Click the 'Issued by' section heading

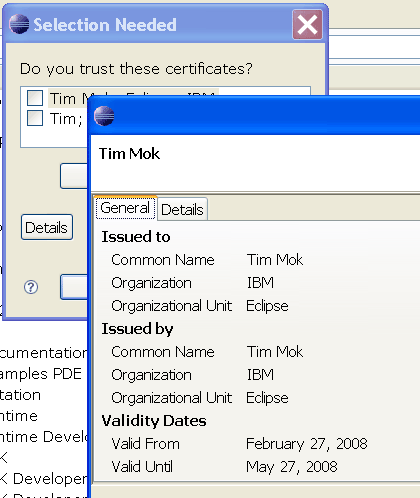137,329
